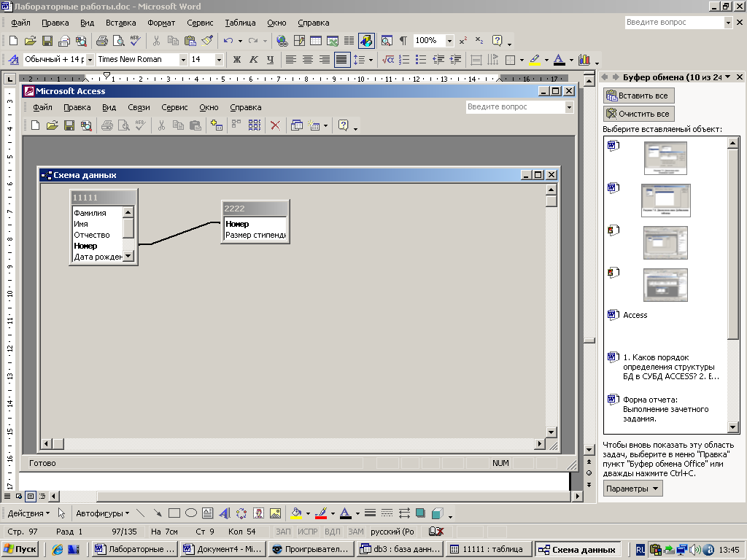Open font name dropdown Times New Roman

pyautogui.click(x=183, y=60)
